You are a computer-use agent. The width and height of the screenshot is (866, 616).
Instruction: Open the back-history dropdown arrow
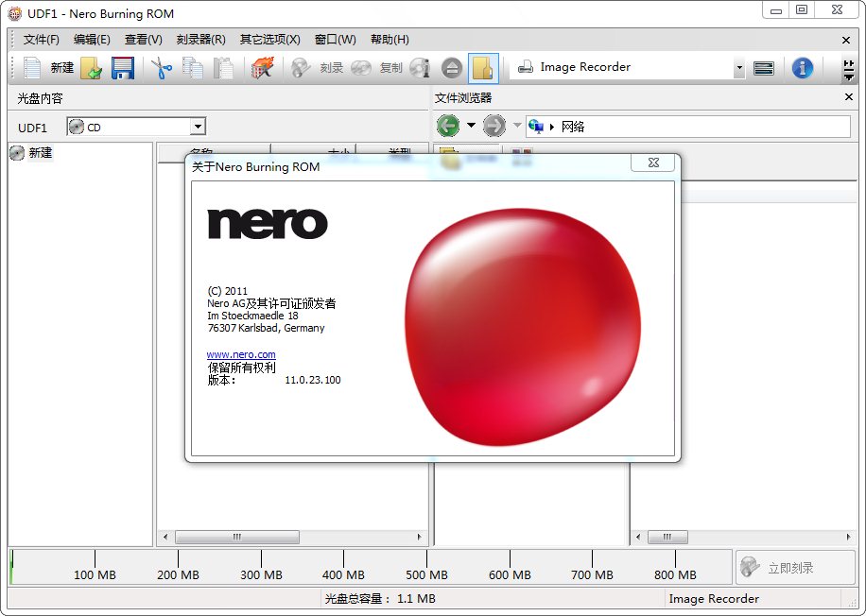471,126
